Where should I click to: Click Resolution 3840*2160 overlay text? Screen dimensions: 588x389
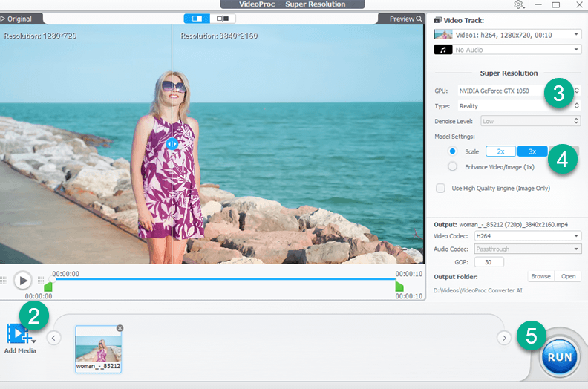coord(219,36)
